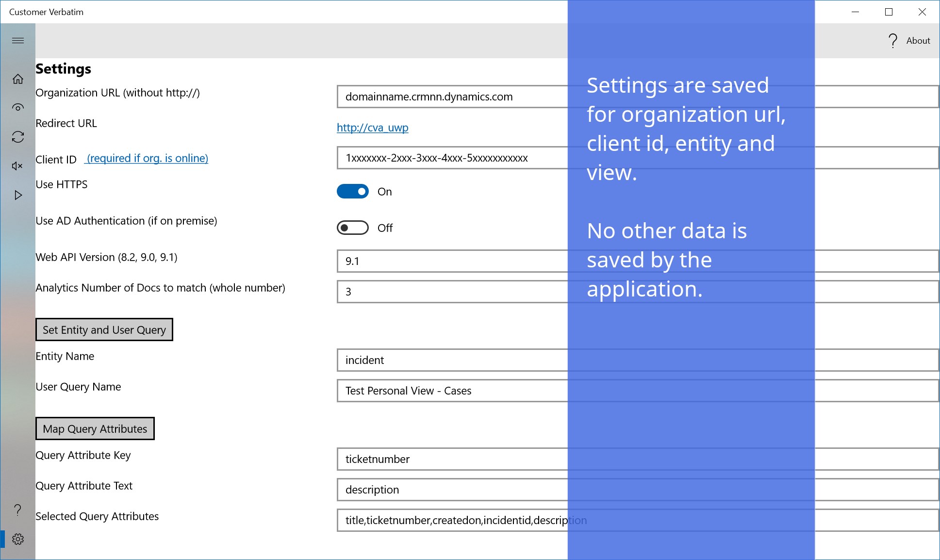The width and height of the screenshot is (940, 560).
Task: Select the Query Attribute Key ticketnumber field
Action: tap(451, 459)
